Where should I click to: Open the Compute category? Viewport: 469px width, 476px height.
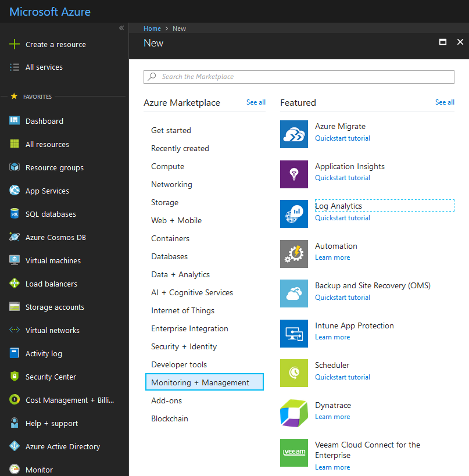pos(167,166)
